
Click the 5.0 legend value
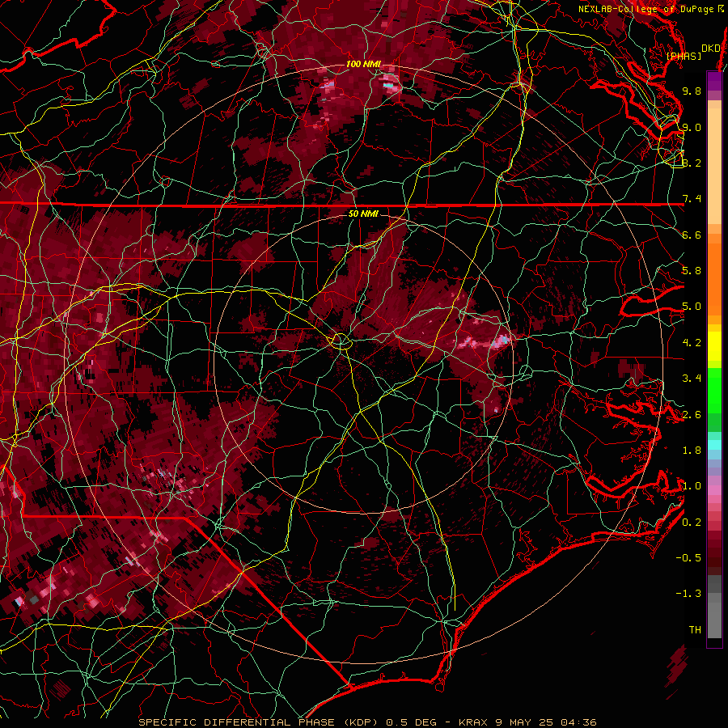pyautogui.click(x=692, y=307)
